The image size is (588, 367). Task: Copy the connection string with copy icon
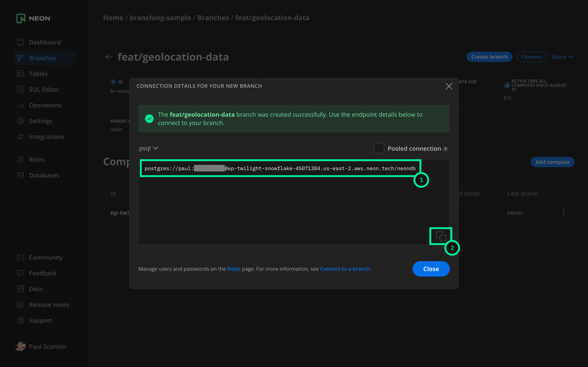(441, 236)
